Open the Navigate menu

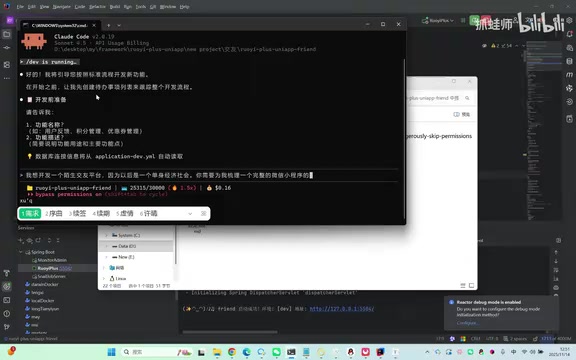(x=61, y=7)
